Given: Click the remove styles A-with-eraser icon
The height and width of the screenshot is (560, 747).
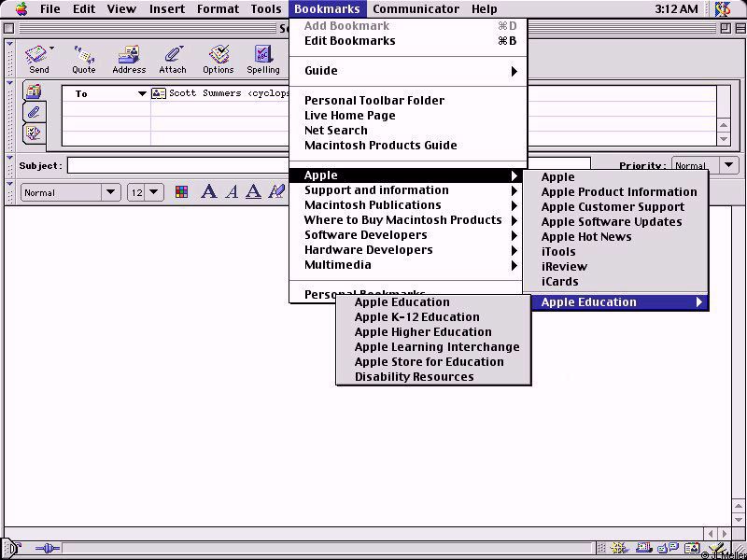Looking at the screenshot, I should [x=276, y=192].
